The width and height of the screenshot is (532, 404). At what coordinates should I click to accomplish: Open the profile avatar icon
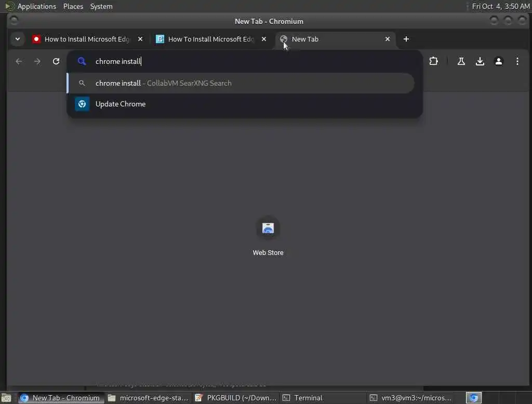pos(498,61)
